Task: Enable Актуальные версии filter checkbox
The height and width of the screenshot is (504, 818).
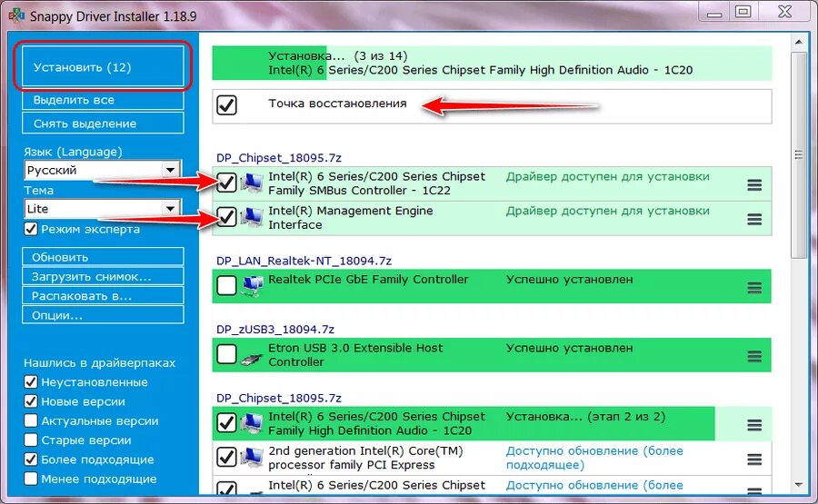Action: click(x=31, y=420)
